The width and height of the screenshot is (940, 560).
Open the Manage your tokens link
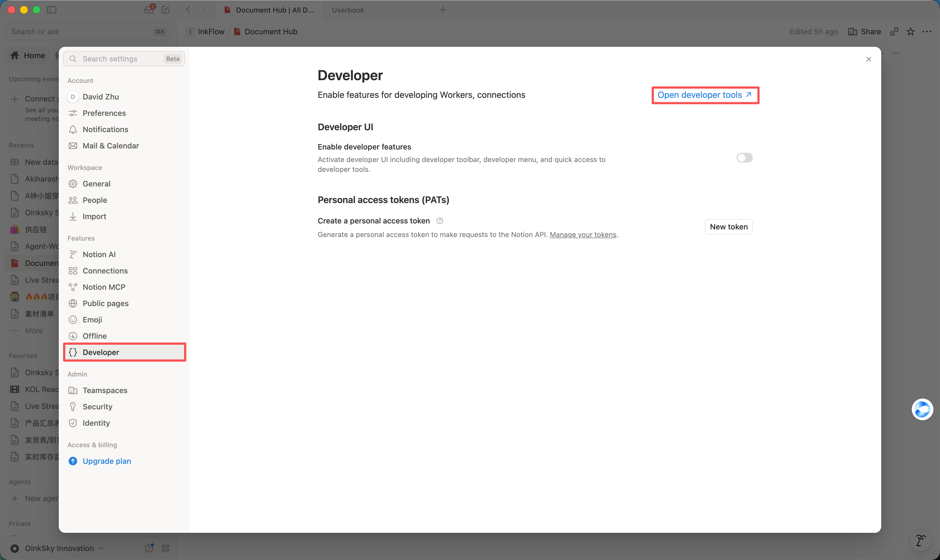click(x=583, y=235)
